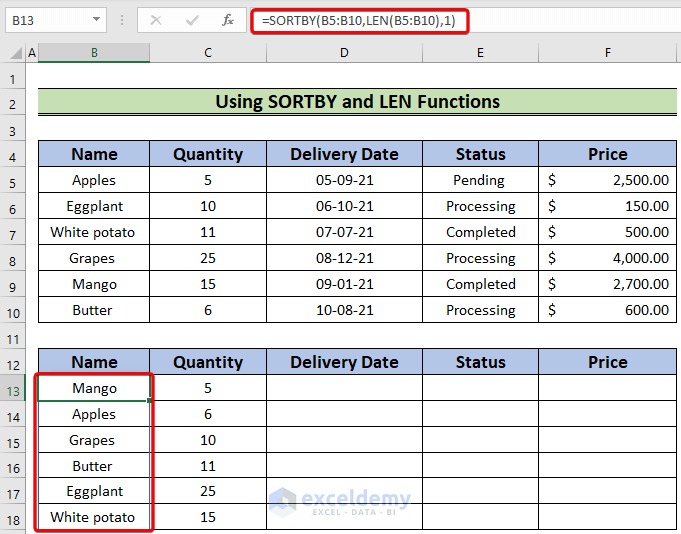This screenshot has height=534, width=681.
Task: Click the 'Quantity' header in row 4
Action: (x=208, y=154)
